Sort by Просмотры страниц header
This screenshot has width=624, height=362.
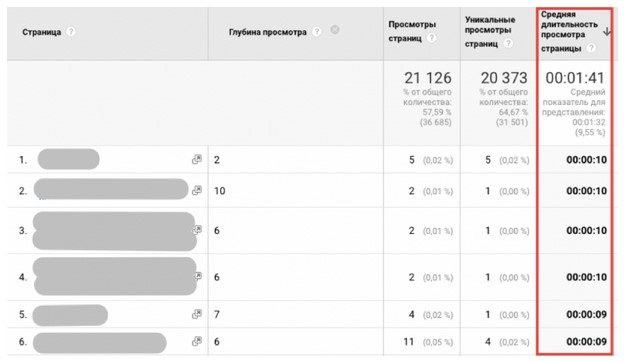pyautogui.click(x=412, y=31)
